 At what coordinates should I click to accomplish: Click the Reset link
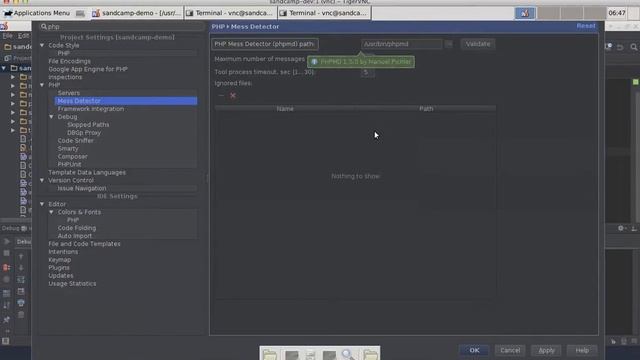click(586, 26)
